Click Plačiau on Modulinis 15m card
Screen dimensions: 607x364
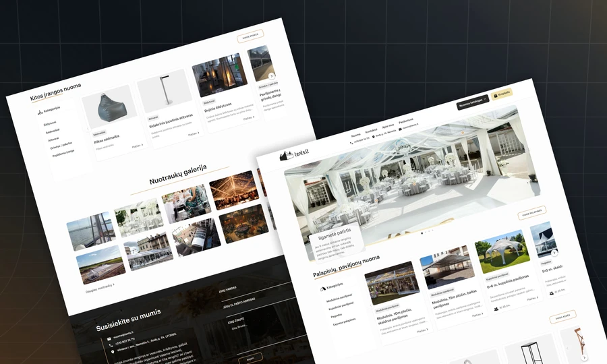478,315
